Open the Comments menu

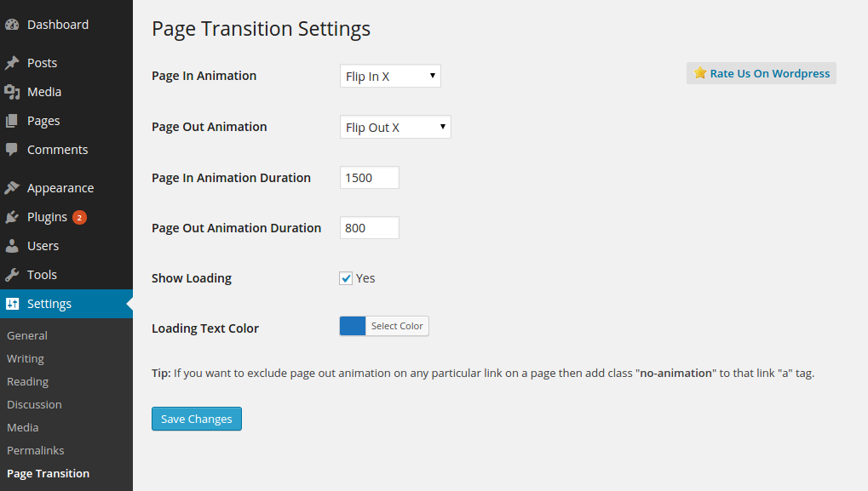click(x=66, y=149)
